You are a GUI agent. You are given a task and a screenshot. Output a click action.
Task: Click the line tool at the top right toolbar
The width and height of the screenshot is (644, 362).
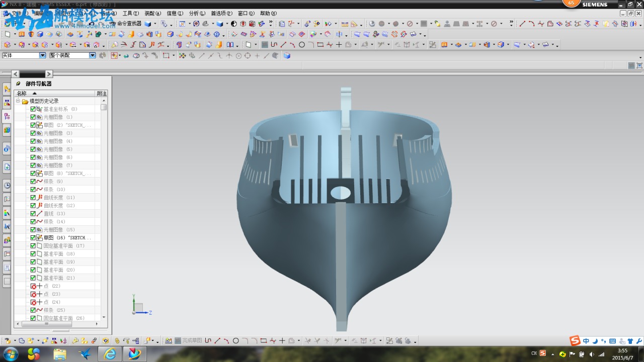(x=522, y=24)
